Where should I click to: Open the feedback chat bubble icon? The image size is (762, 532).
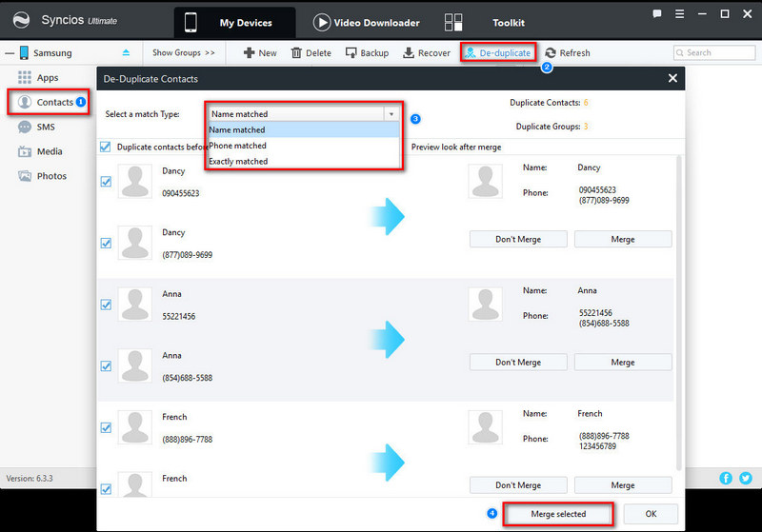point(657,13)
